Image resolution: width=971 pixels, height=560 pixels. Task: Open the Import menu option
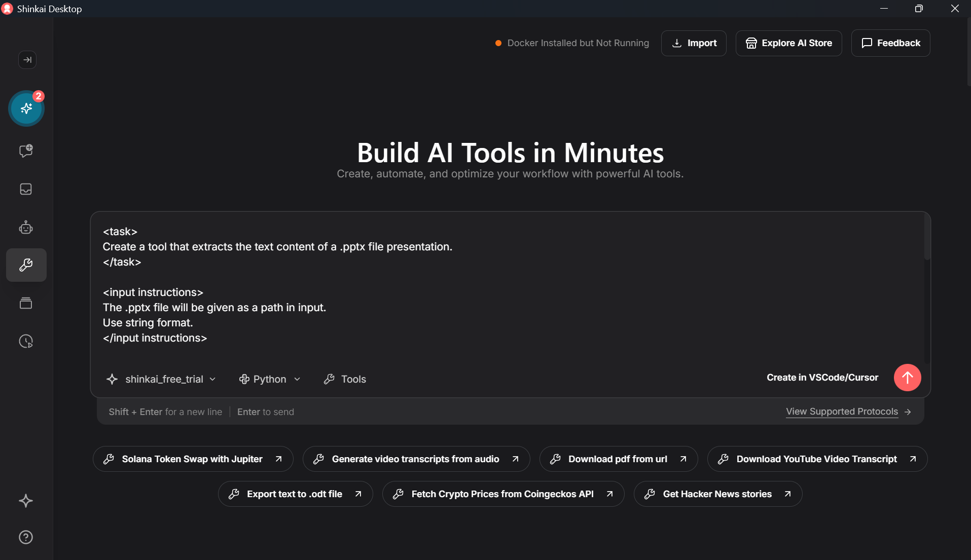tap(694, 43)
